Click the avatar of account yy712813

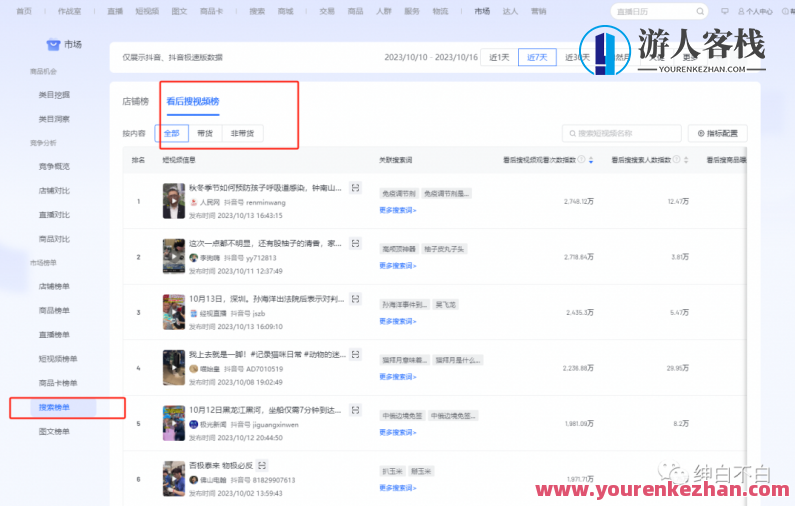click(x=193, y=258)
